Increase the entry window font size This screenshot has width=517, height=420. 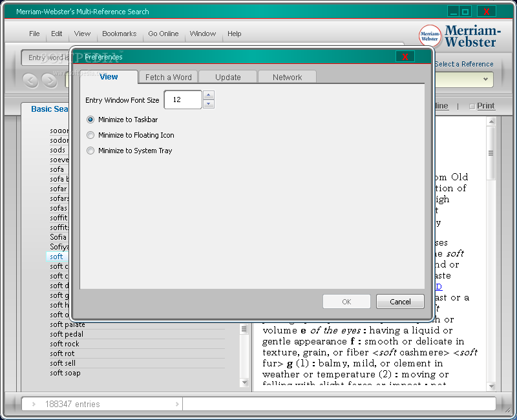[x=208, y=95]
